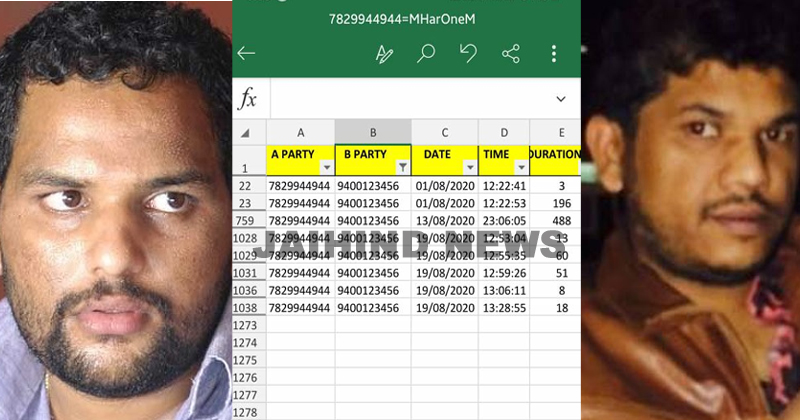800x420 pixels.
Task: Open the DATE column filter dropdown
Action: click(470, 167)
